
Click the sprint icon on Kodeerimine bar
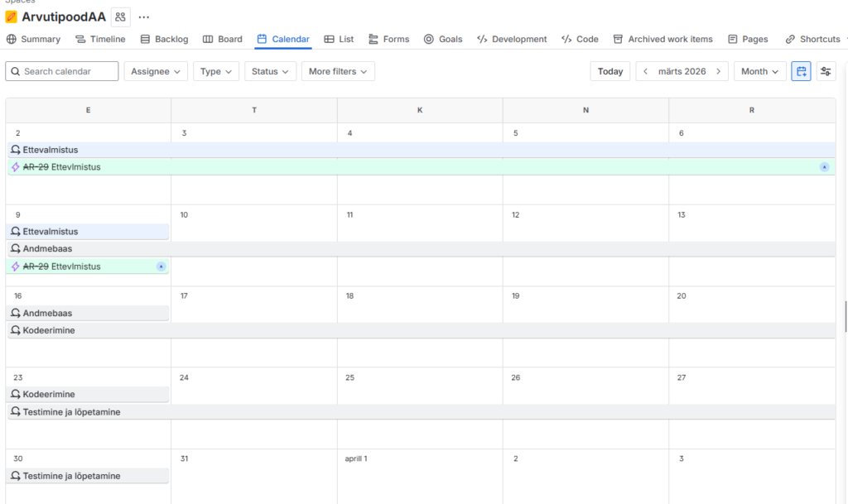click(x=15, y=331)
